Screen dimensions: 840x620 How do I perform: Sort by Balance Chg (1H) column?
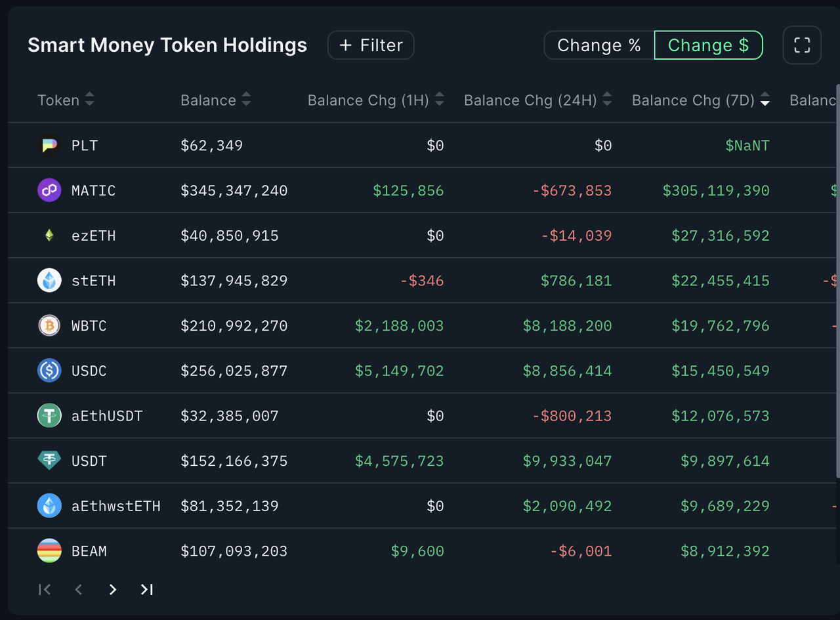point(376,100)
